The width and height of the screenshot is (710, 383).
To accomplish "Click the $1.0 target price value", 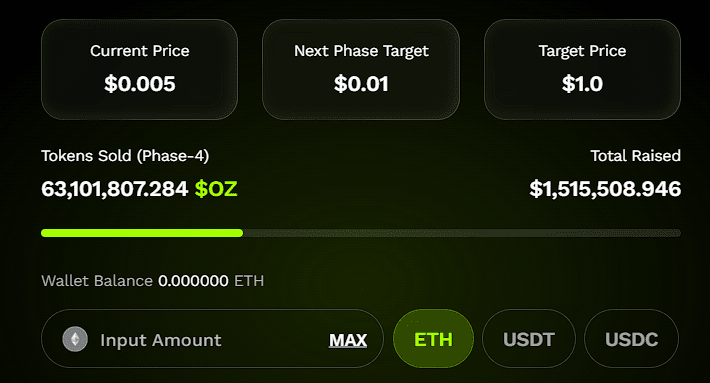I will [582, 84].
